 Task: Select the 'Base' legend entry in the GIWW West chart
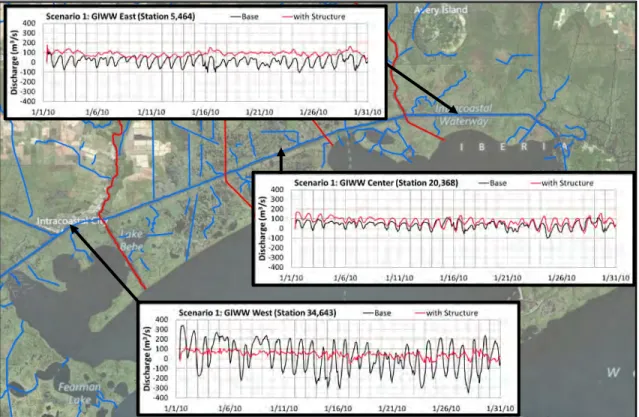coord(377,313)
